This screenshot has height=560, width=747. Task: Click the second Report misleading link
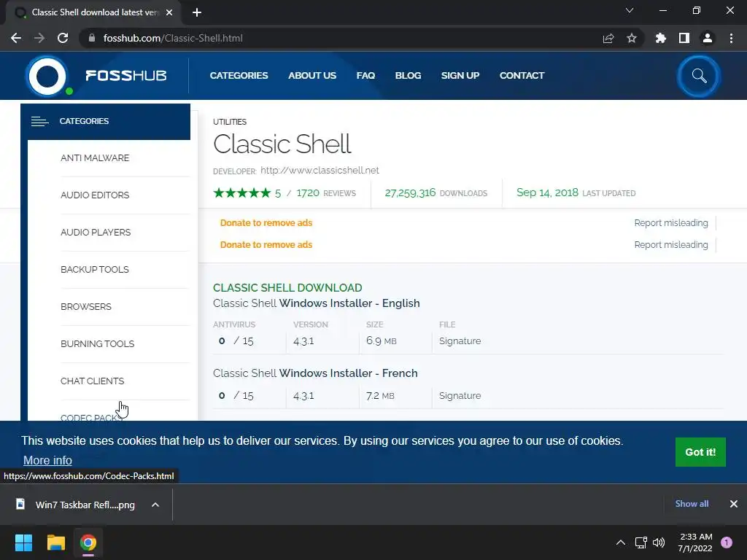[671, 245]
